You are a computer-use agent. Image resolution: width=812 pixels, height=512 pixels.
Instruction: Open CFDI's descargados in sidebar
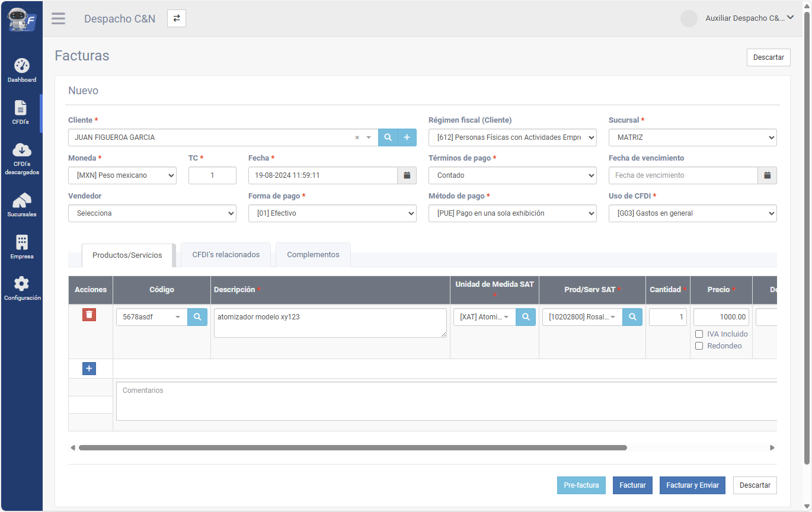pos(22,159)
